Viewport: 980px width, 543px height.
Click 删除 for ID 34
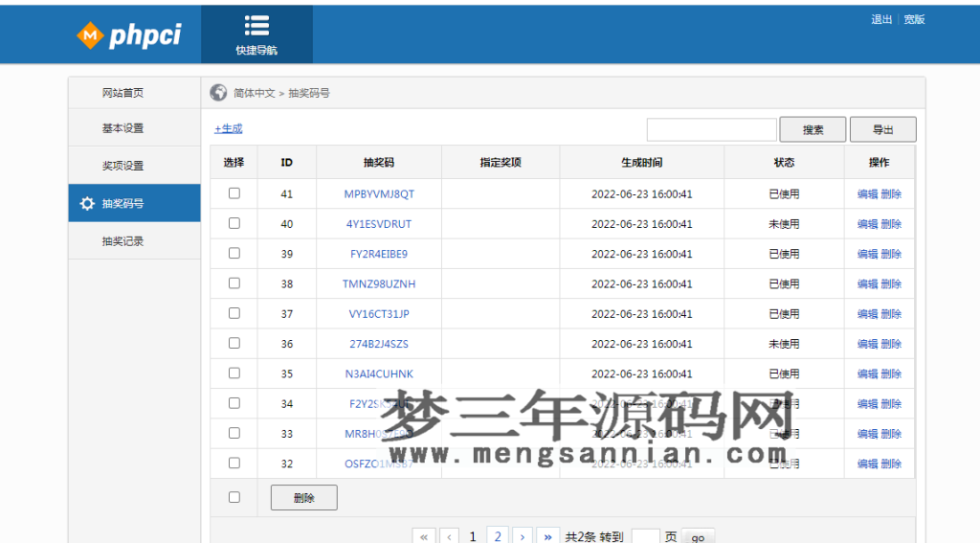pos(891,404)
